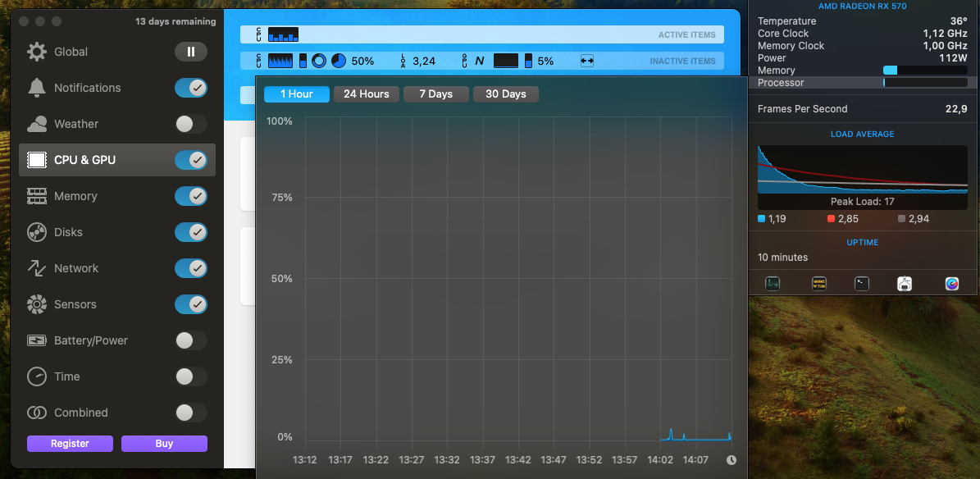Select Memory in the sidebar

(x=75, y=196)
